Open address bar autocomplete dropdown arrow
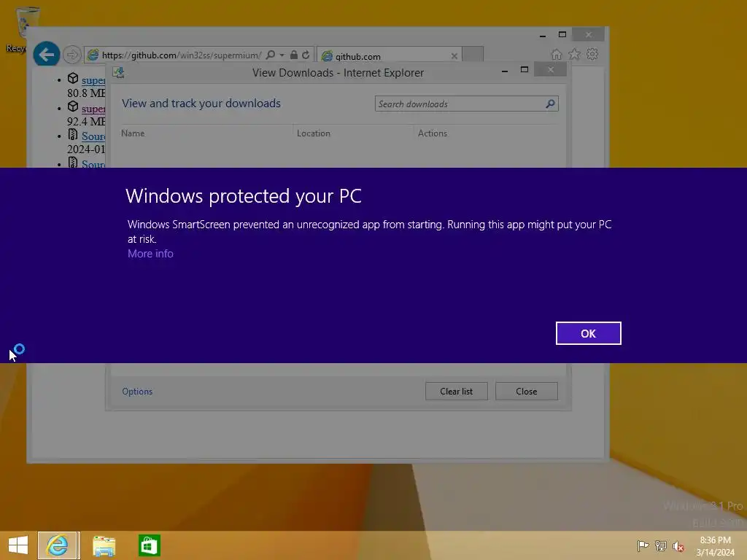 tap(282, 55)
